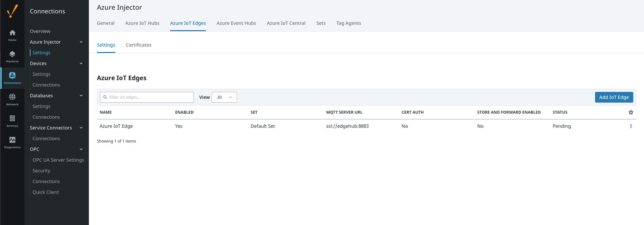Screen dimensions: 644x225
Task: Collapse the Azure Injector menu group
Action: [81, 42]
